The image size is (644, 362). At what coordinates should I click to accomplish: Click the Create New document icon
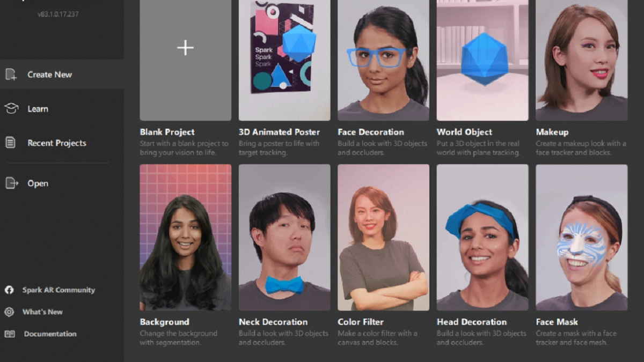click(x=11, y=75)
